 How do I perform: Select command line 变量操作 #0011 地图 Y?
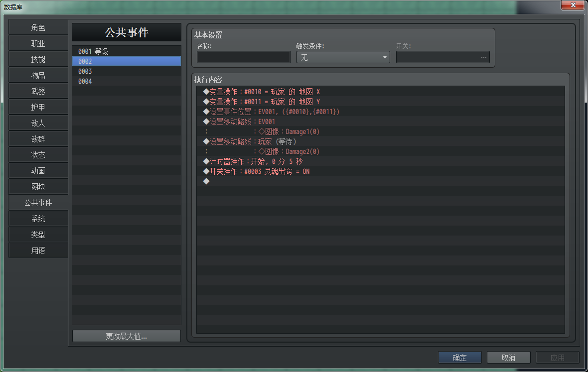point(381,102)
